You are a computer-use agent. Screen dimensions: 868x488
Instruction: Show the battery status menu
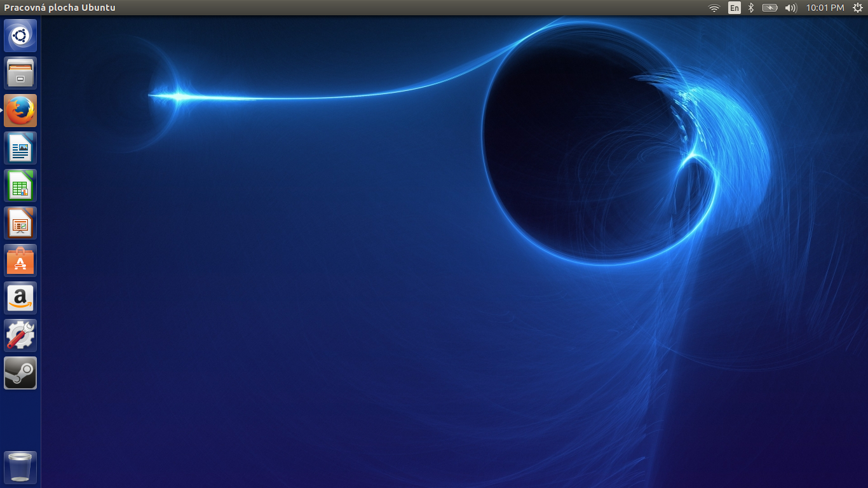(x=770, y=8)
